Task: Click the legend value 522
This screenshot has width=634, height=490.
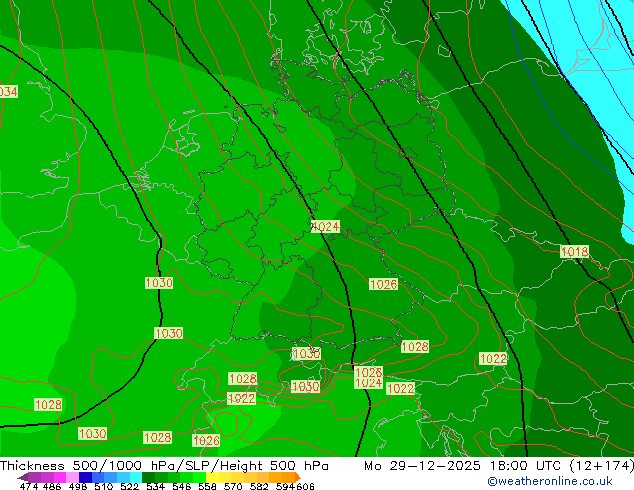Action: pos(129,486)
